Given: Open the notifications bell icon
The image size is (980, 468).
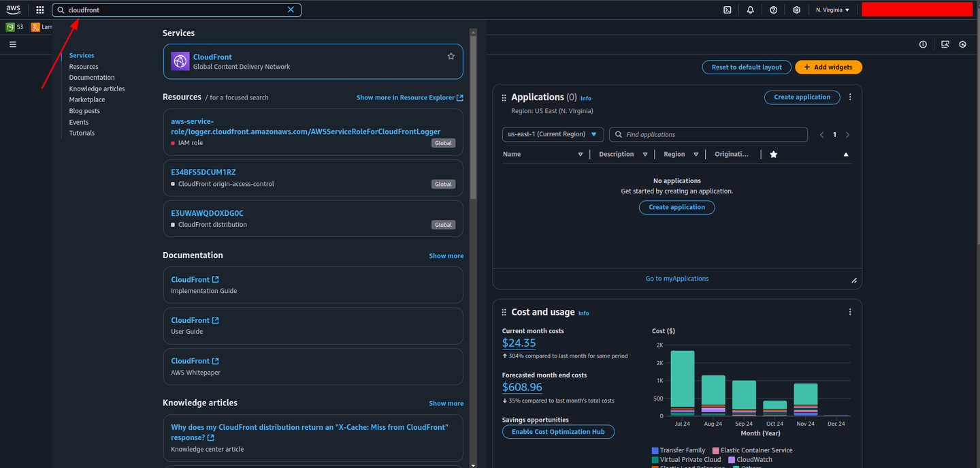Looking at the screenshot, I should point(750,10).
